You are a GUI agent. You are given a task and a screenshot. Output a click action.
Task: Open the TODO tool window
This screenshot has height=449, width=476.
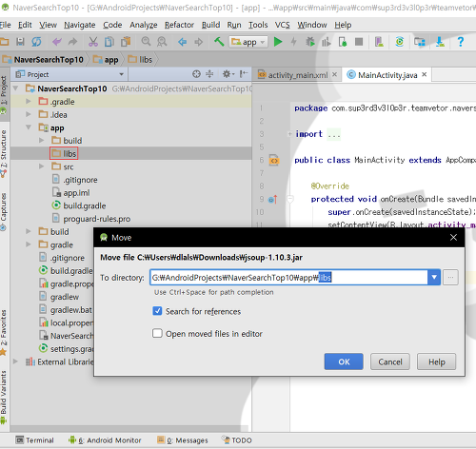[237, 440]
